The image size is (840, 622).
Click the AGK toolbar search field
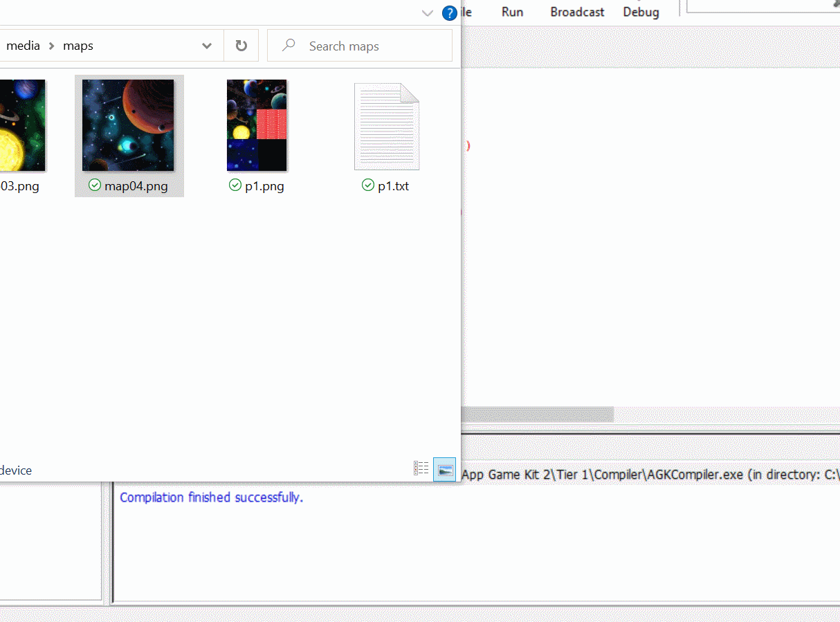click(x=763, y=6)
